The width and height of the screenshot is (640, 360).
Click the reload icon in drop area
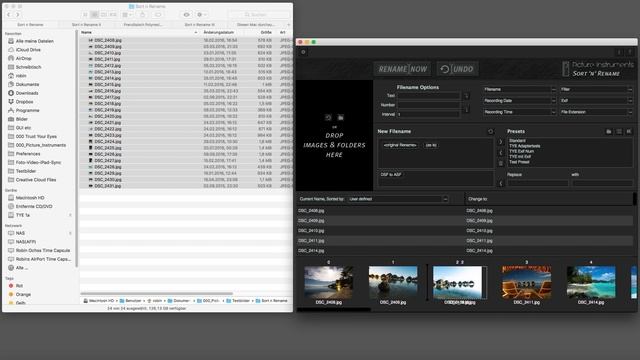[x=328, y=118]
